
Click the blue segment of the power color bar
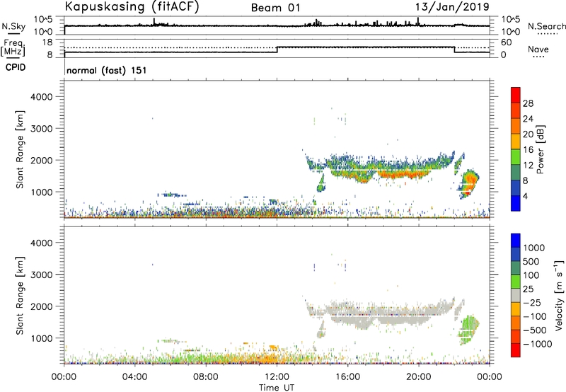coord(516,203)
